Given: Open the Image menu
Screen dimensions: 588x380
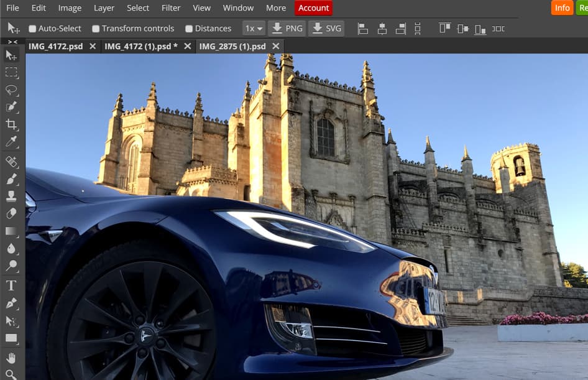Looking at the screenshot, I should tap(69, 8).
